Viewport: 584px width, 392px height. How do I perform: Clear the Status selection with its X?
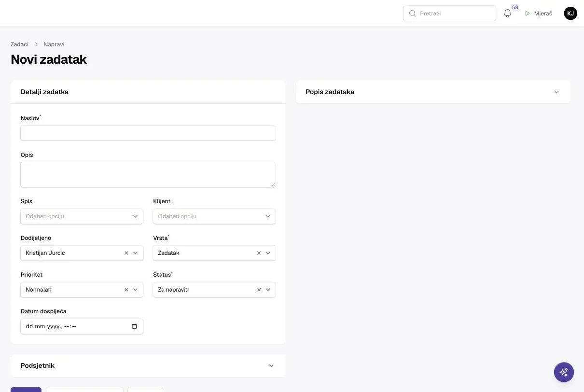click(259, 290)
